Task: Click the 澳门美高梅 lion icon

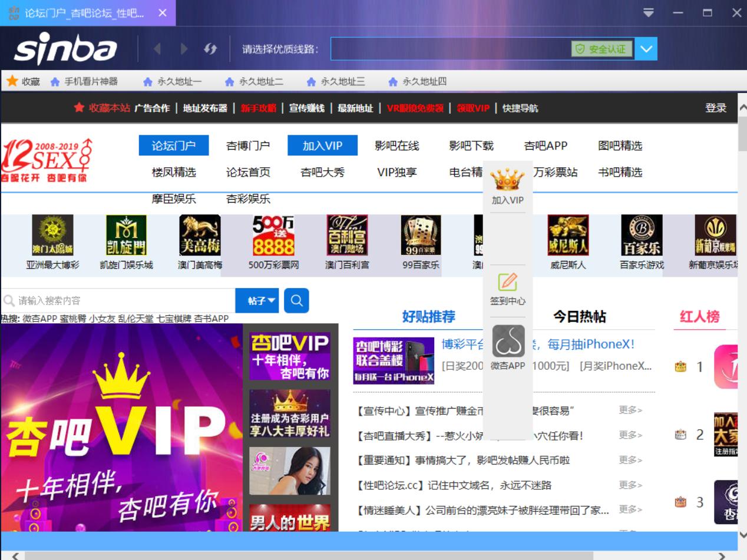Action: pyautogui.click(x=200, y=235)
